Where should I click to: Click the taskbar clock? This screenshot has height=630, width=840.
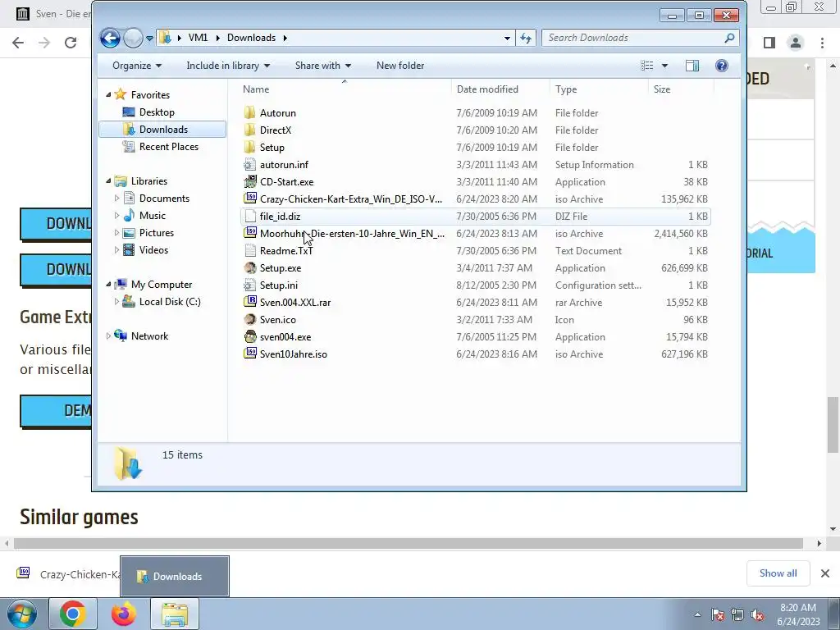798,614
